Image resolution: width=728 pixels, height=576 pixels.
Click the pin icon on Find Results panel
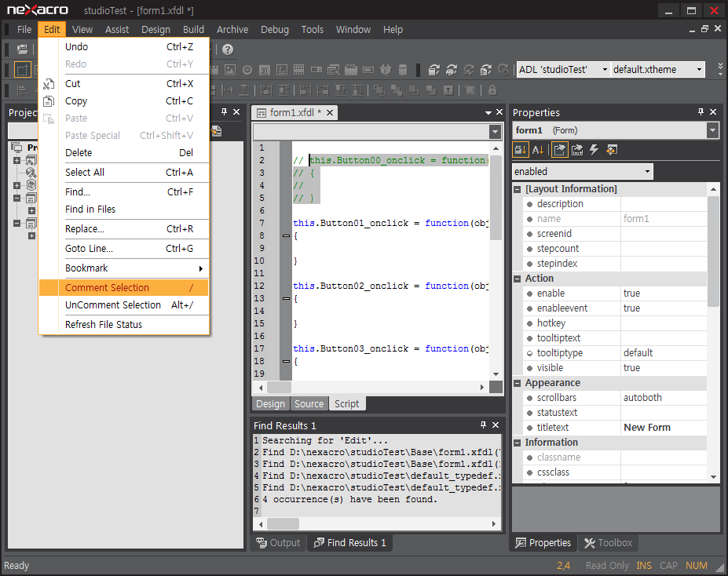click(x=483, y=425)
